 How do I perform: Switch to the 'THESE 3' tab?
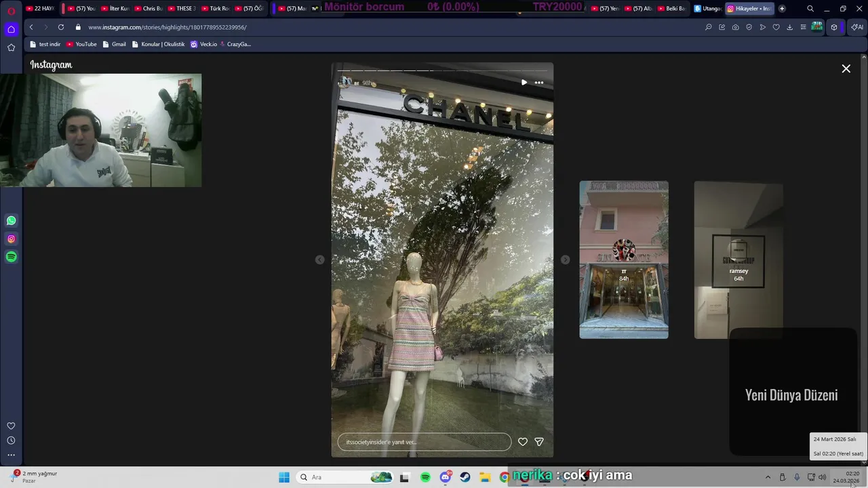pyautogui.click(x=182, y=9)
